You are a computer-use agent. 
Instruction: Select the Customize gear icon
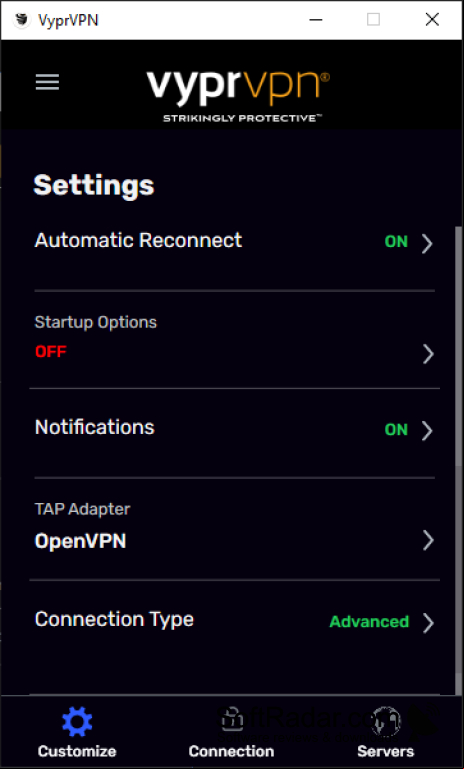point(77,721)
